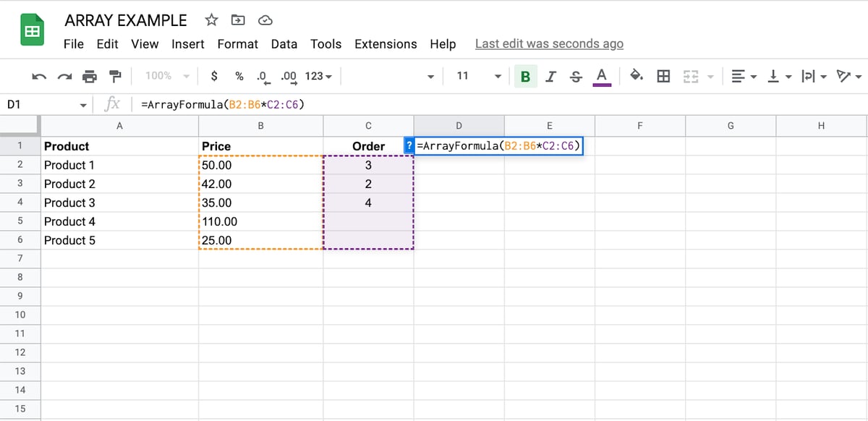Move the spreadsheet to a folder

[237, 20]
